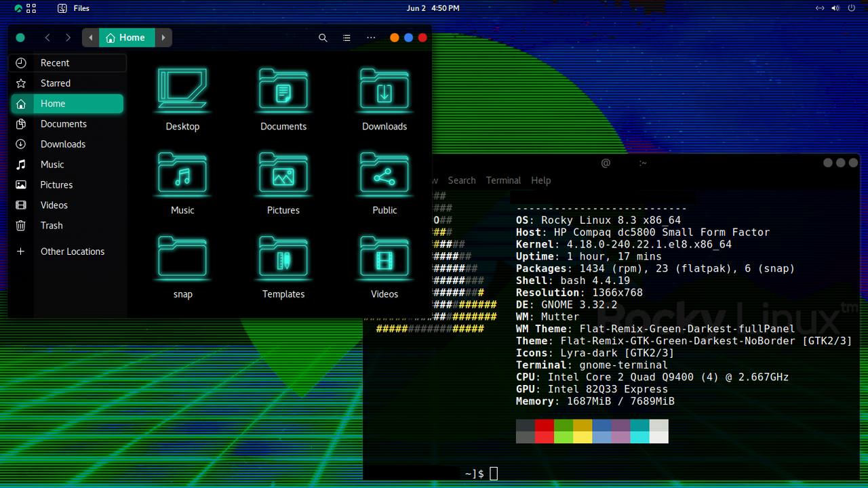Click the search icon in Files header

point(323,38)
